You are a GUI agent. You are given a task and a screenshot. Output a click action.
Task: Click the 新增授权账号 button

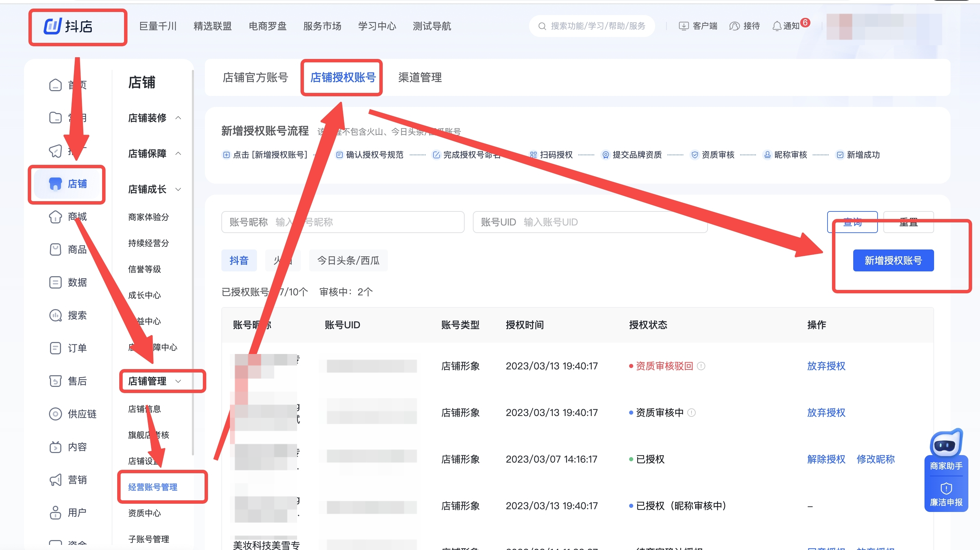[x=893, y=260]
